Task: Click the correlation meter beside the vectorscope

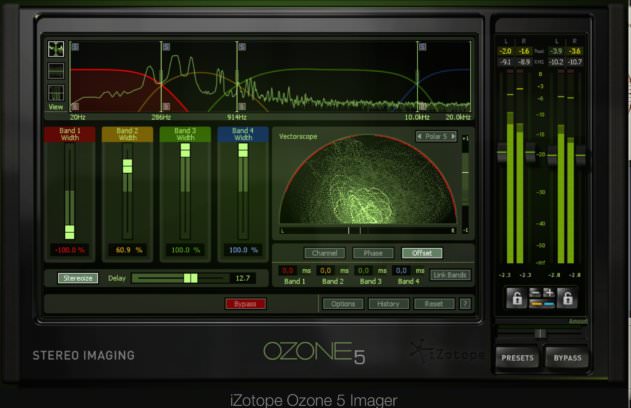Action: pyautogui.click(x=465, y=184)
